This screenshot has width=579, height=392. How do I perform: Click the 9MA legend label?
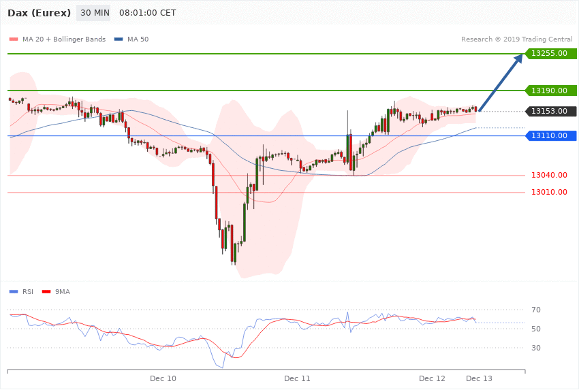(x=63, y=292)
